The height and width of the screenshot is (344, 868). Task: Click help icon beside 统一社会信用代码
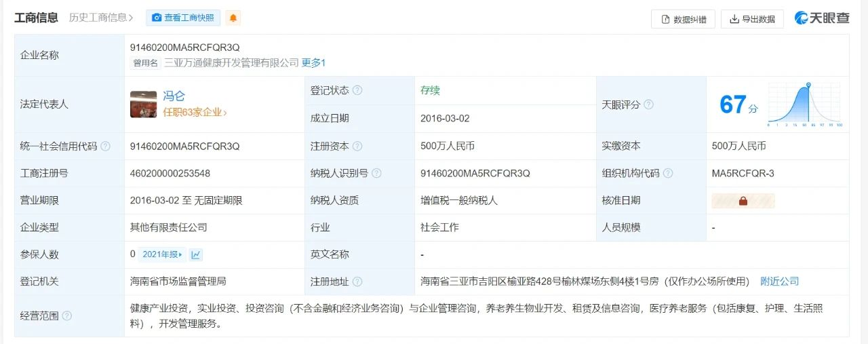(105, 146)
